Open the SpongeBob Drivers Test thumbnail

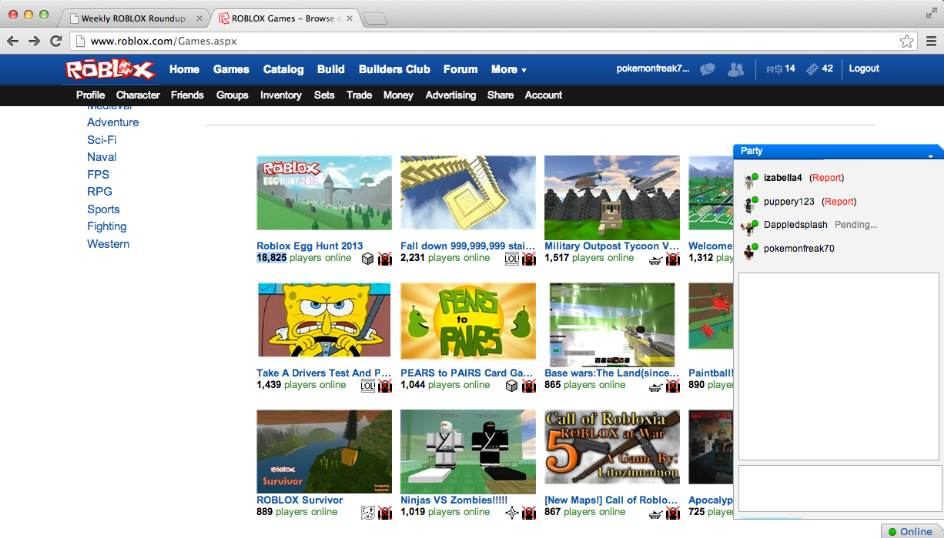click(x=324, y=320)
